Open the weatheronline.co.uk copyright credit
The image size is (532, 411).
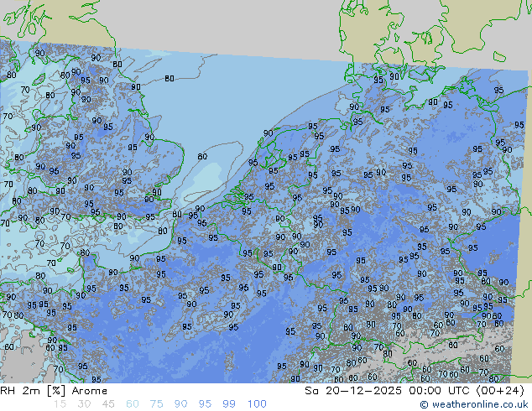[x=474, y=404]
